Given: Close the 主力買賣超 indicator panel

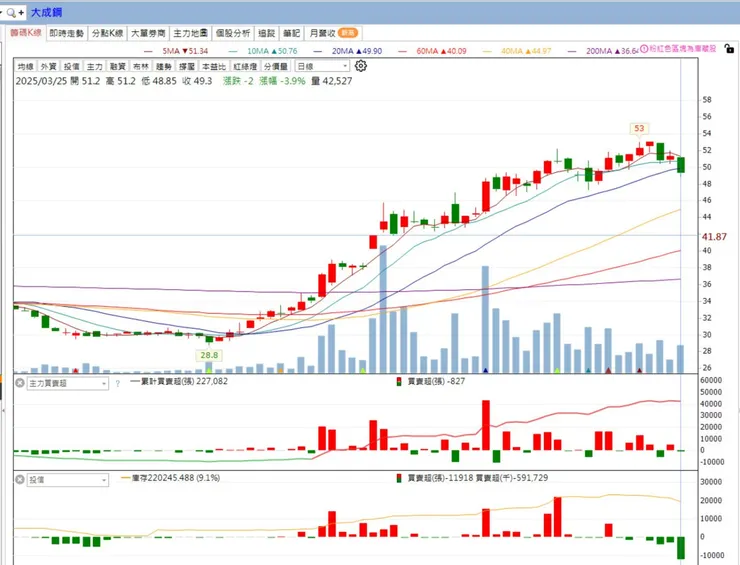Looking at the screenshot, I should 19,383.
